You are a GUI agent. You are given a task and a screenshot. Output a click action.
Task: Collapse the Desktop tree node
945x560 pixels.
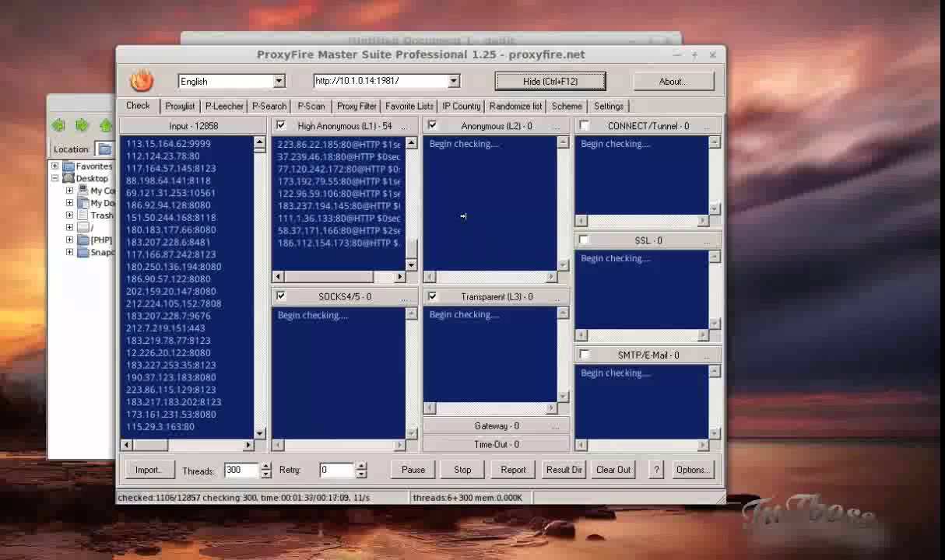point(55,178)
